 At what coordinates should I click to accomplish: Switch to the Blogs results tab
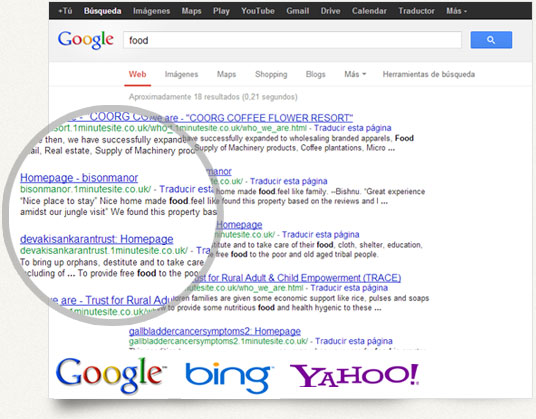coord(316,74)
